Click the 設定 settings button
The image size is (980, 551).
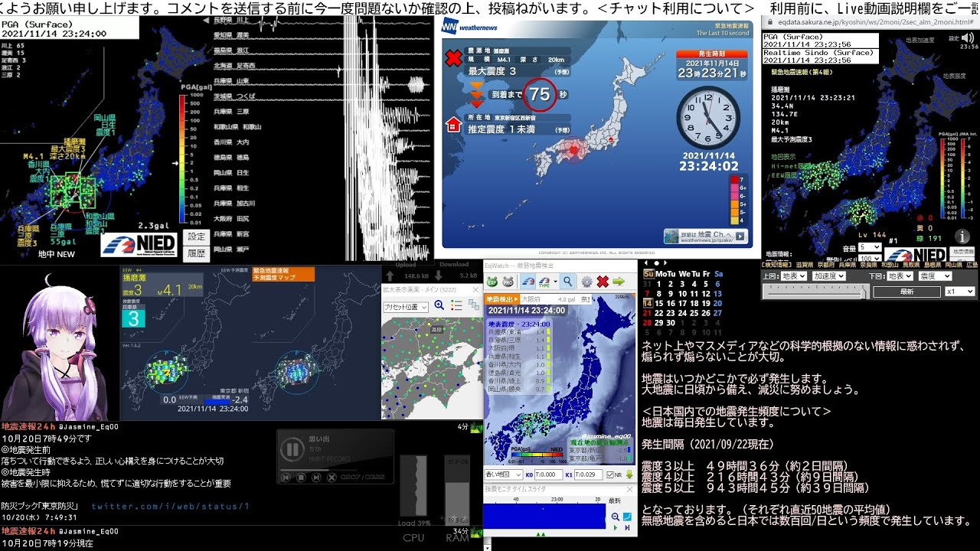[x=197, y=237]
